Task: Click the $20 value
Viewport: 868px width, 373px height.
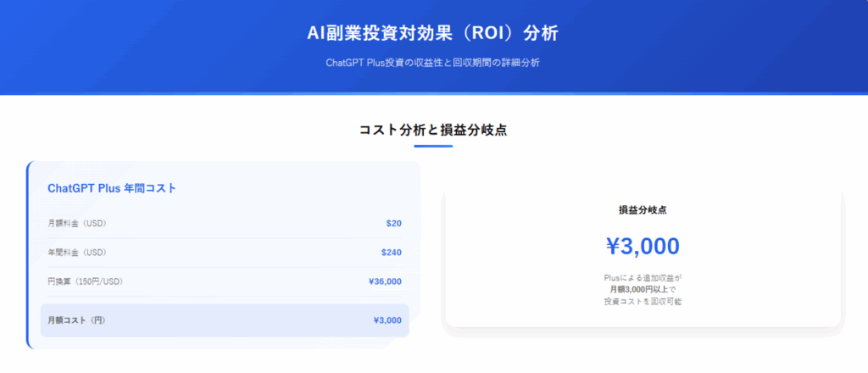Action: click(394, 224)
